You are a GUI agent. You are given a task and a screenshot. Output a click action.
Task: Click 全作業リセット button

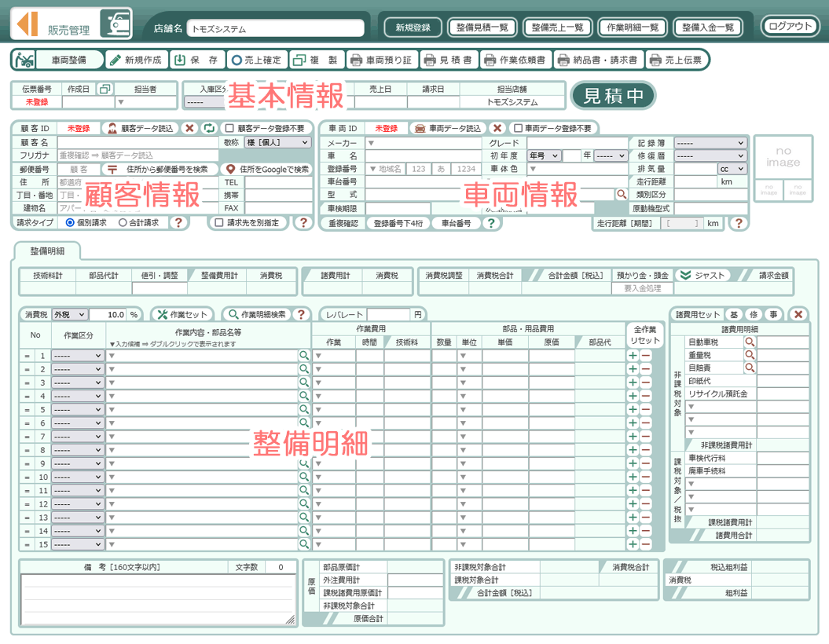point(645,335)
